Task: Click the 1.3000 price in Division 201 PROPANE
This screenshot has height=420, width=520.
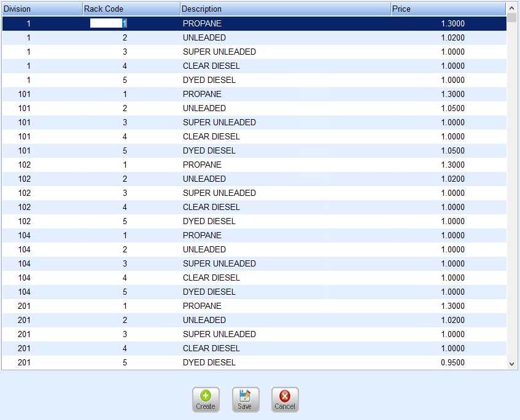Action: (x=452, y=306)
